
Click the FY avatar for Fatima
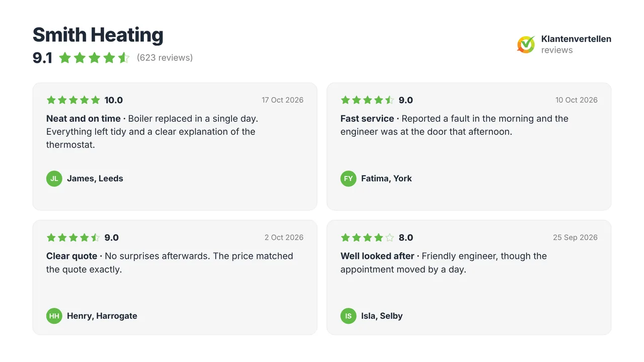pyautogui.click(x=348, y=178)
